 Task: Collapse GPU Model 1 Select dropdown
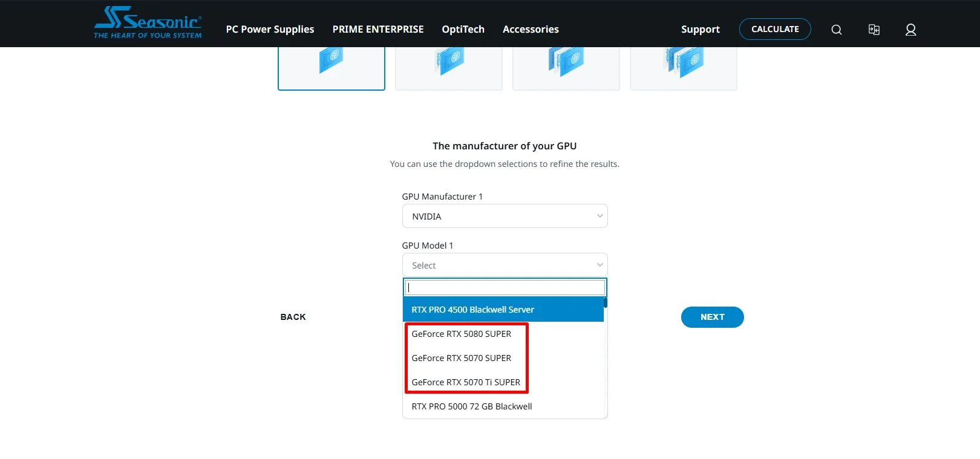point(505,265)
